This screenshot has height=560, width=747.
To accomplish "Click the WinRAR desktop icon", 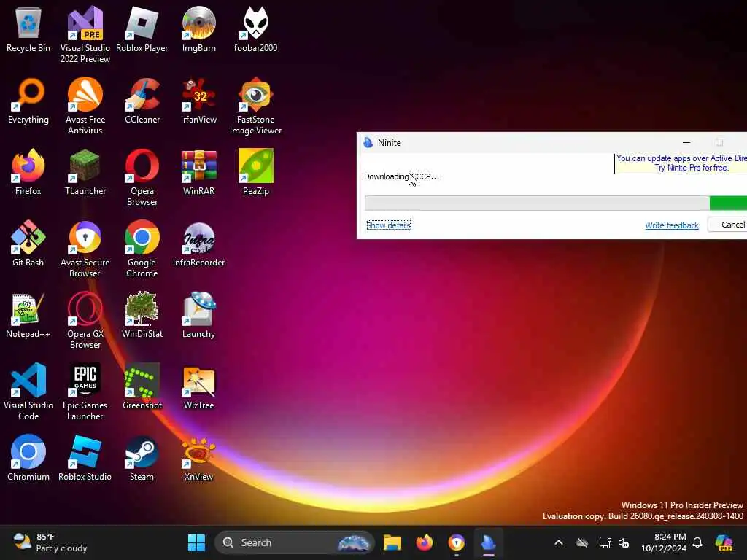I will pos(198,172).
